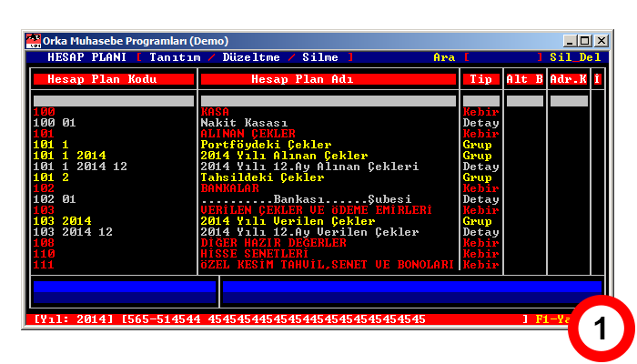Click the empty gray account name field
This screenshot has width=637, height=364.
tap(329, 101)
